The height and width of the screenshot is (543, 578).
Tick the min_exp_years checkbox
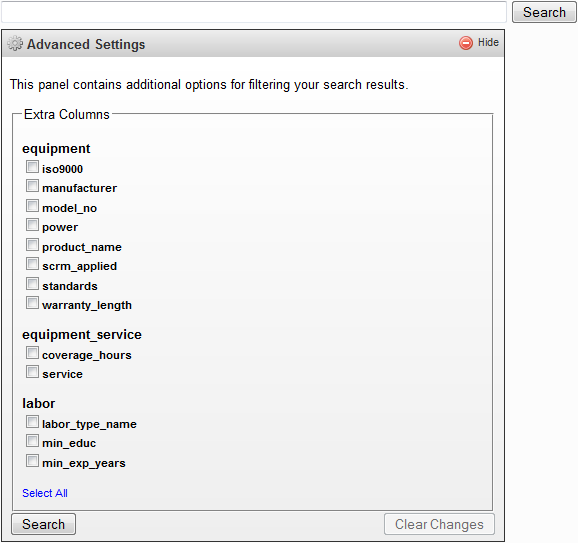pyautogui.click(x=32, y=461)
